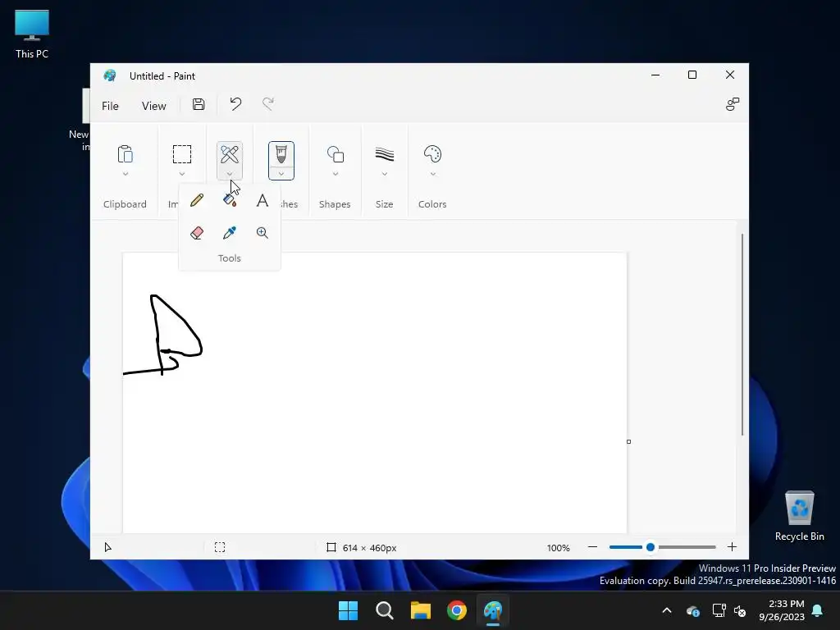
Task: Select the Recycle Bin desktop icon
Action: 799,516
